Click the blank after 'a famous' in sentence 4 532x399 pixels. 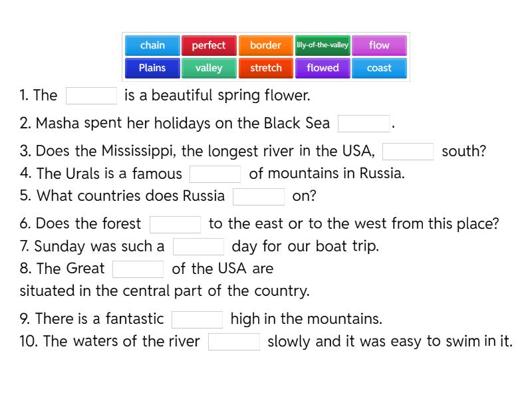215,174
